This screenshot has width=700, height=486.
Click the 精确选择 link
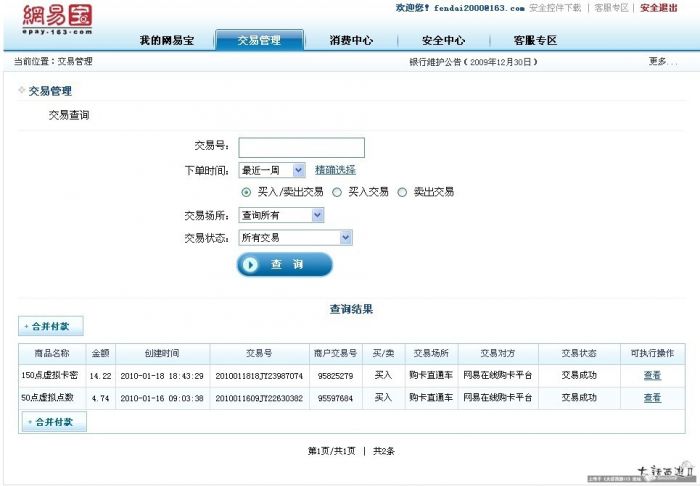(335, 170)
